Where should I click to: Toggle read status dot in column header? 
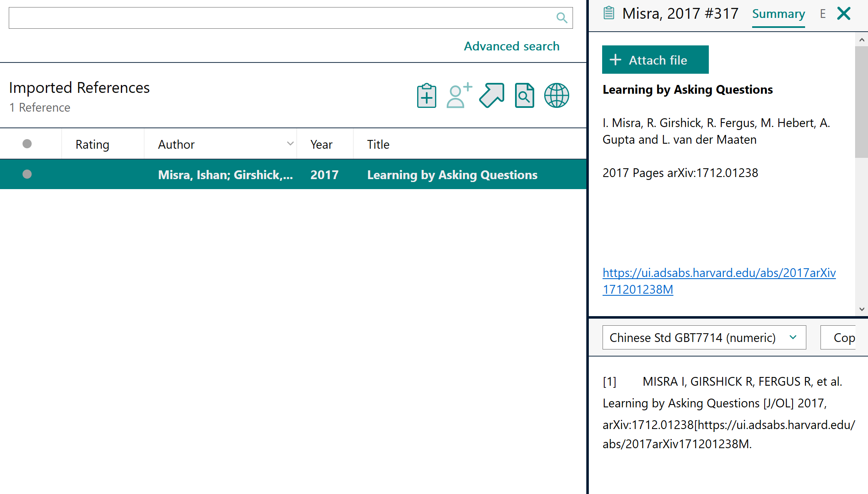click(x=27, y=144)
